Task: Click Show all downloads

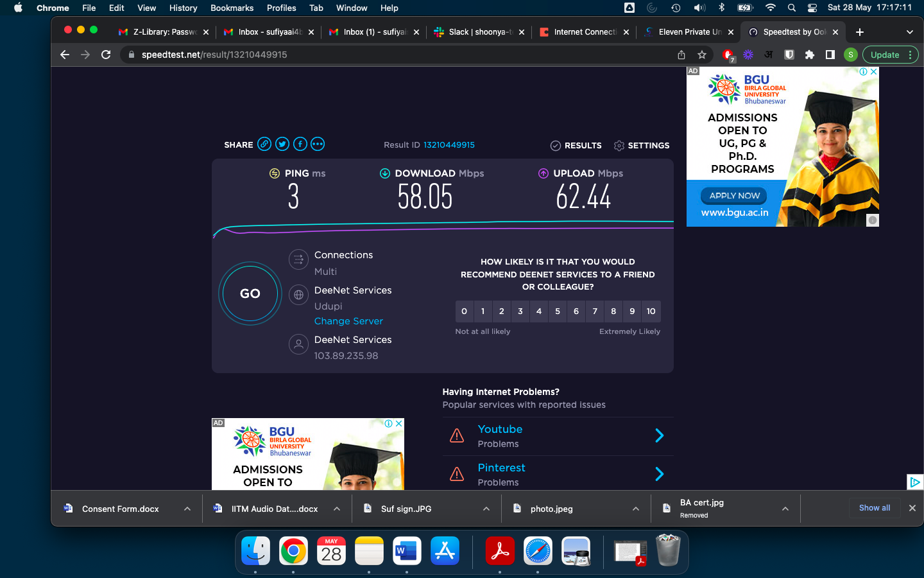Action: point(875,508)
